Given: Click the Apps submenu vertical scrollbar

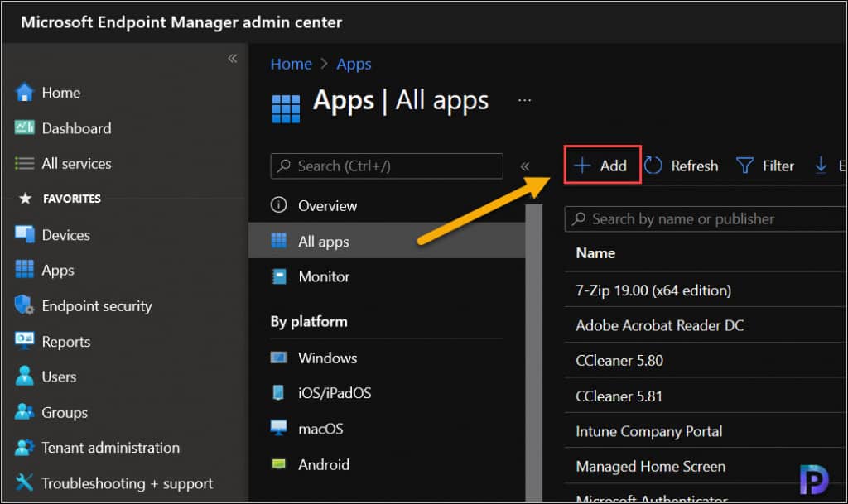Looking at the screenshot, I should click(x=533, y=353).
